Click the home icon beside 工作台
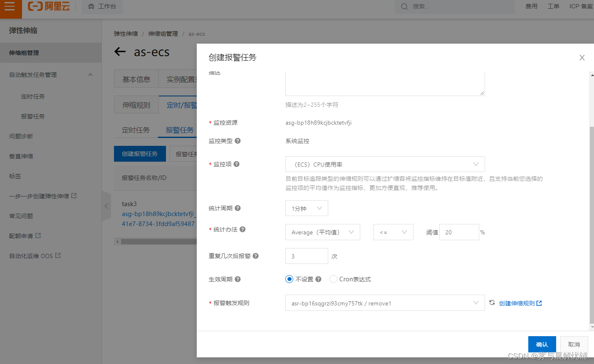594x364 pixels. click(x=91, y=6)
